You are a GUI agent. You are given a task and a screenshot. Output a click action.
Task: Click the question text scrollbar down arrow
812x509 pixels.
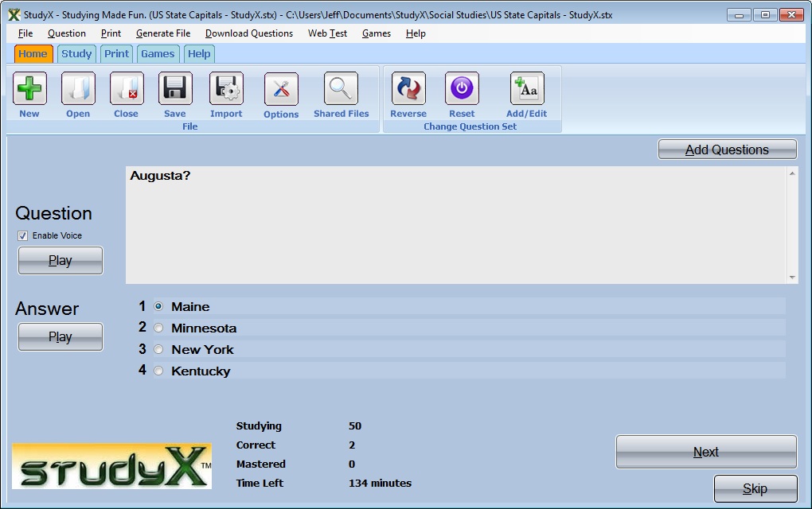tap(791, 277)
